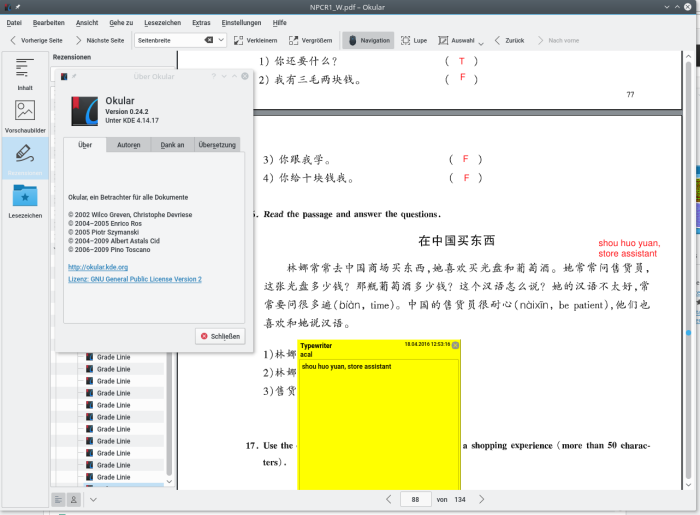The width and height of the screenshot is (700, 515).
Task: Close the Über Okular dialog window
Action: pos(245,76)
